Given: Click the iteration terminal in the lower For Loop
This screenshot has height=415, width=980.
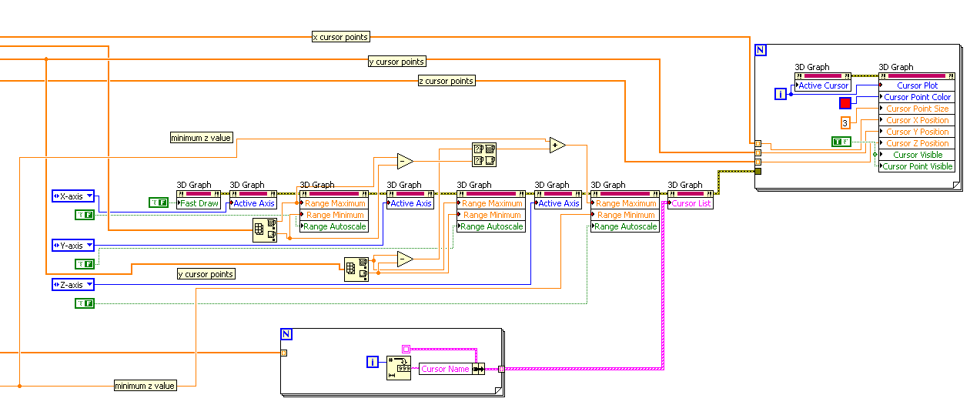Looking at the screenshot, I should point(373,362).
